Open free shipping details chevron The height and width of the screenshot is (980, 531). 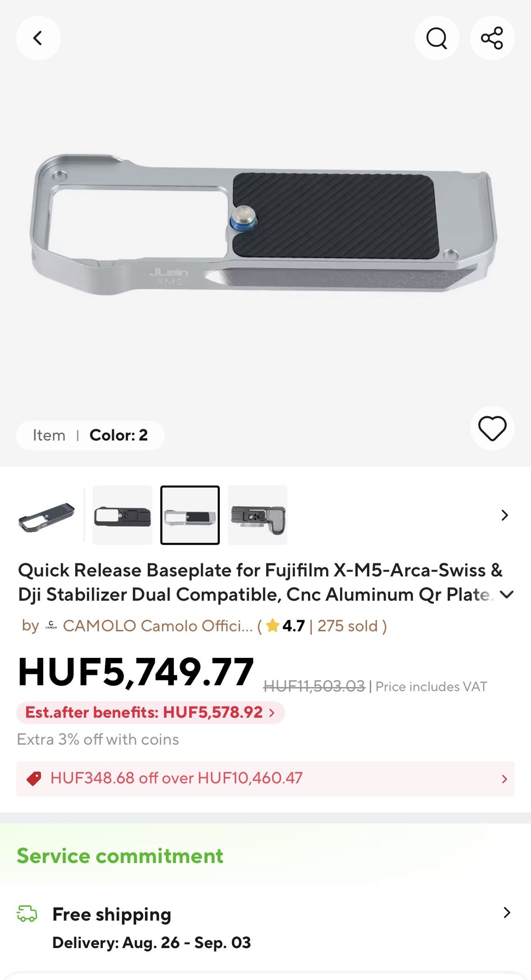(x=507, y=913)
